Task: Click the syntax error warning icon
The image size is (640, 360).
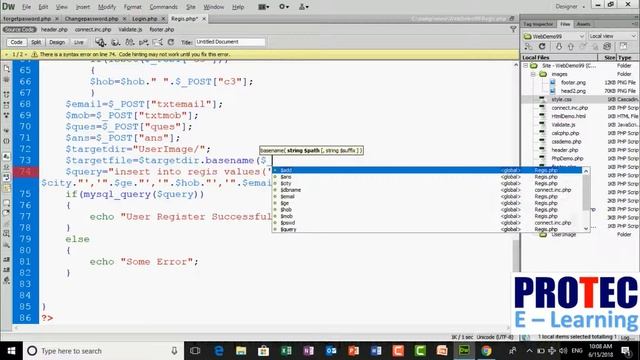Action: tap(35, 54)
